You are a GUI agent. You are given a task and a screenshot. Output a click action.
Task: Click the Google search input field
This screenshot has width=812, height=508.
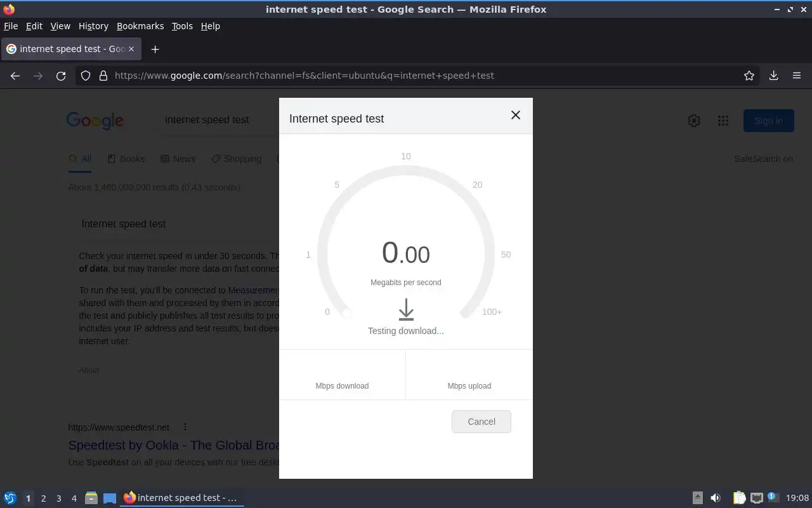tap(219, 120)
